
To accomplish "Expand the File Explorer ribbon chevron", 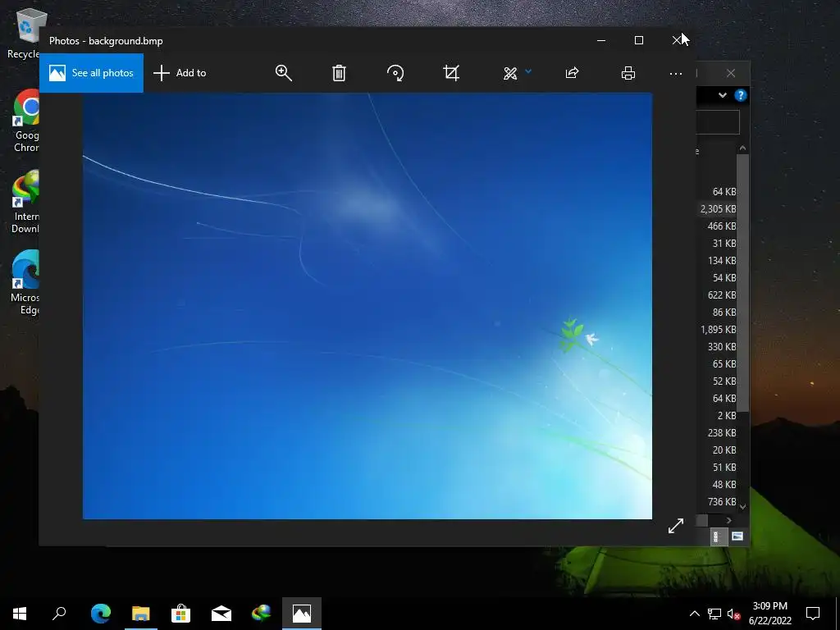I will pyautogui.click(x=723, y=95).
